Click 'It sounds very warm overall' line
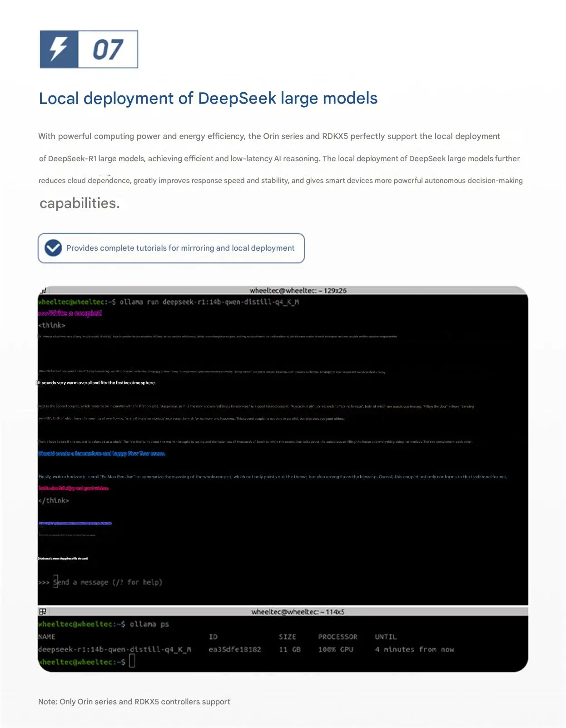 96,383
